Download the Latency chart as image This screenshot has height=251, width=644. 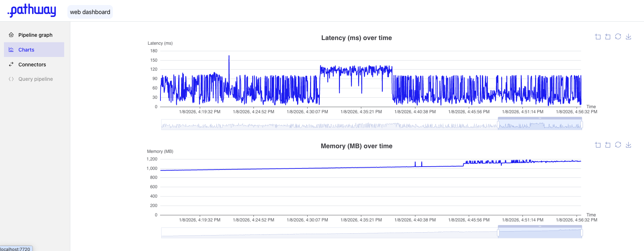pos(628,37)
